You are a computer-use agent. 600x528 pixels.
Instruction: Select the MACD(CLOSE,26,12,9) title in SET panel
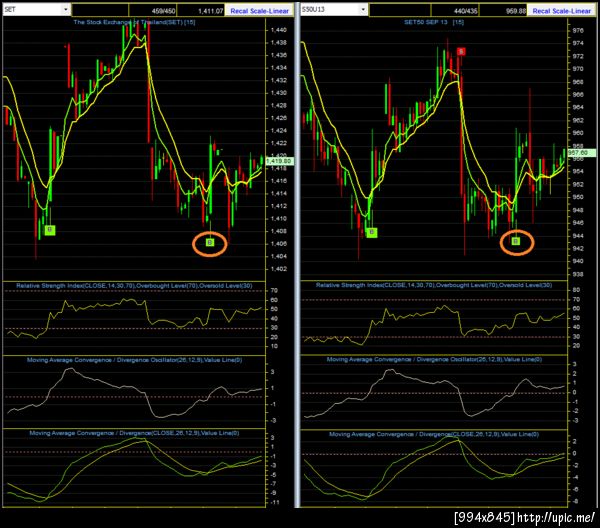tap(134, 433)
